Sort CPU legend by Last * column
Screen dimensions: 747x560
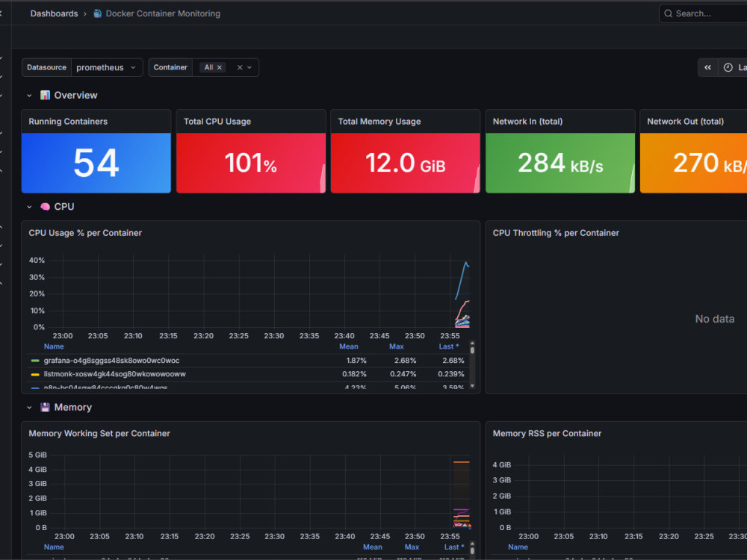pyautogui.click(x=449, y=346)
